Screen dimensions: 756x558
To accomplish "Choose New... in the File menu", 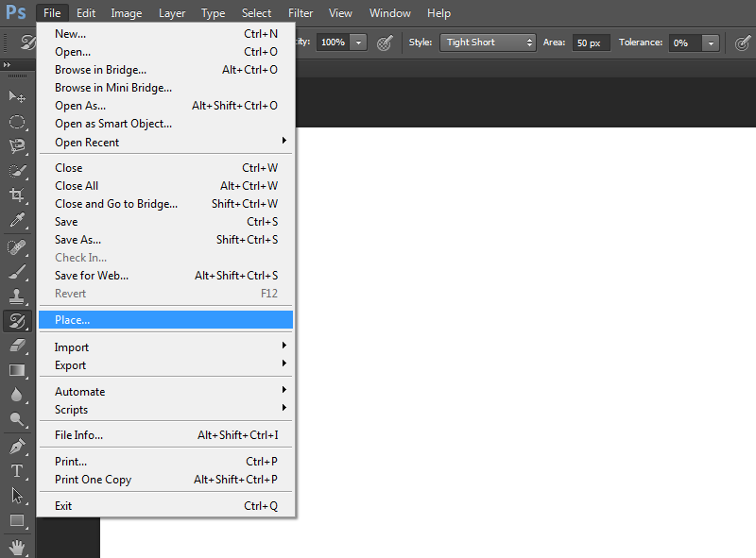I will 166,34.
